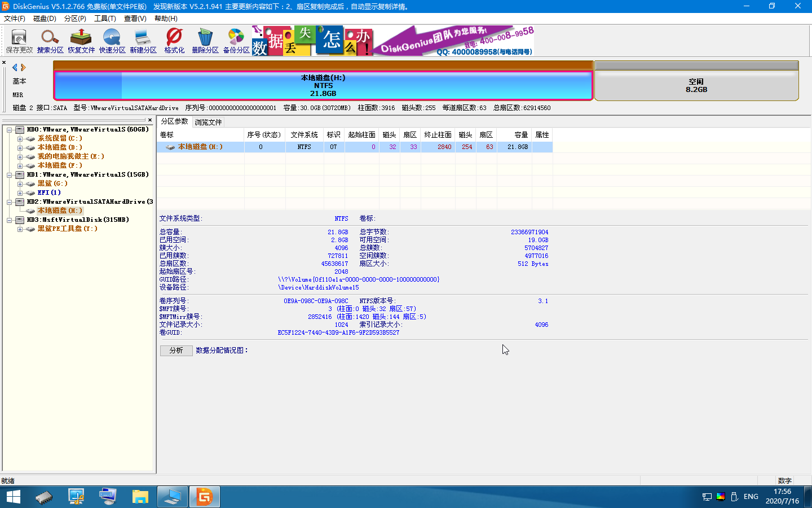Open the 帮助(H) menu

(x=166, y=19)
